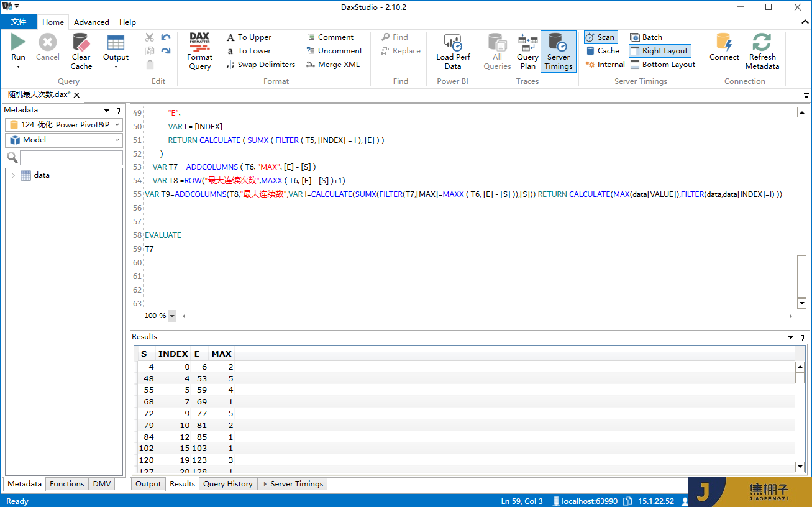Switch to the Server Timings bottom tab
The height and width of the screenshot is (507, 812).
(x=293, y=484)
